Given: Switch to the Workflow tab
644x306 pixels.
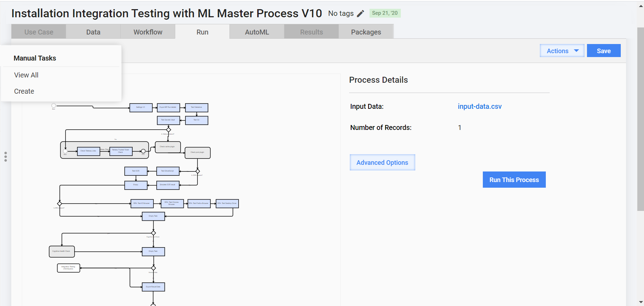Looking at the screenshot, I should pyautogui.click(x=148, y=32).
